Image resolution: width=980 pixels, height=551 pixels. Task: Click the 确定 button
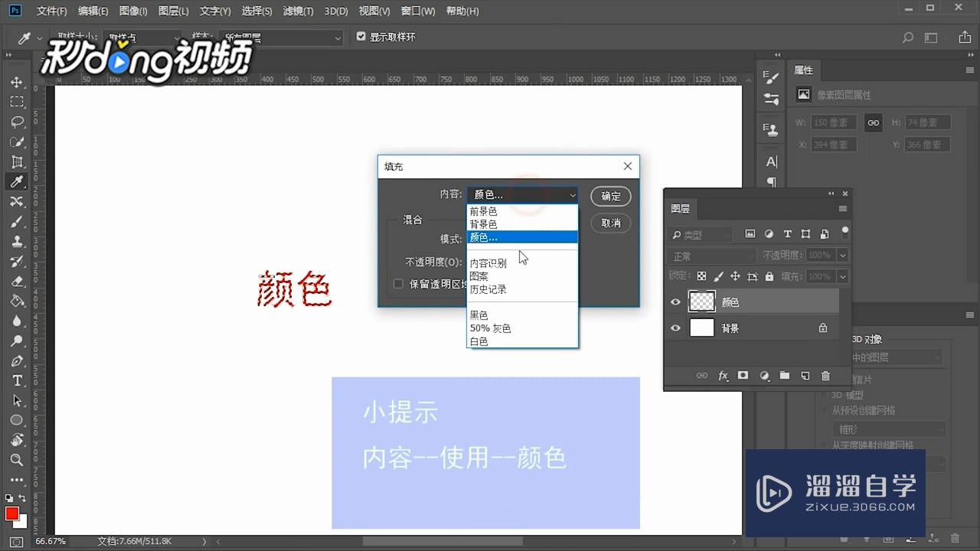611,196
